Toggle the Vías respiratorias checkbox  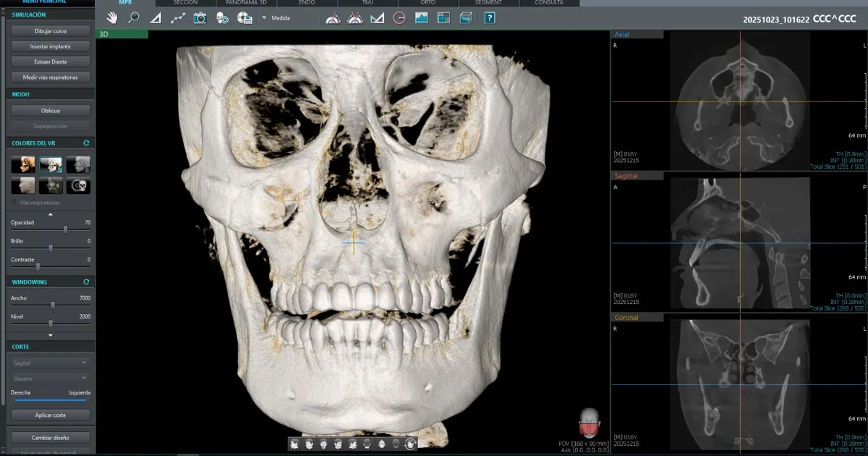pyautogui.click(x=15, y=203)
